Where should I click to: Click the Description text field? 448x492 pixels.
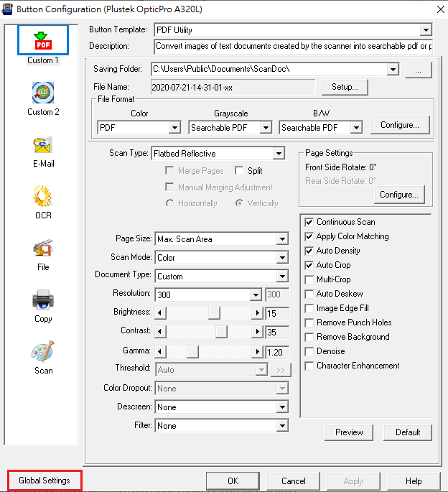tap(293, 47)
